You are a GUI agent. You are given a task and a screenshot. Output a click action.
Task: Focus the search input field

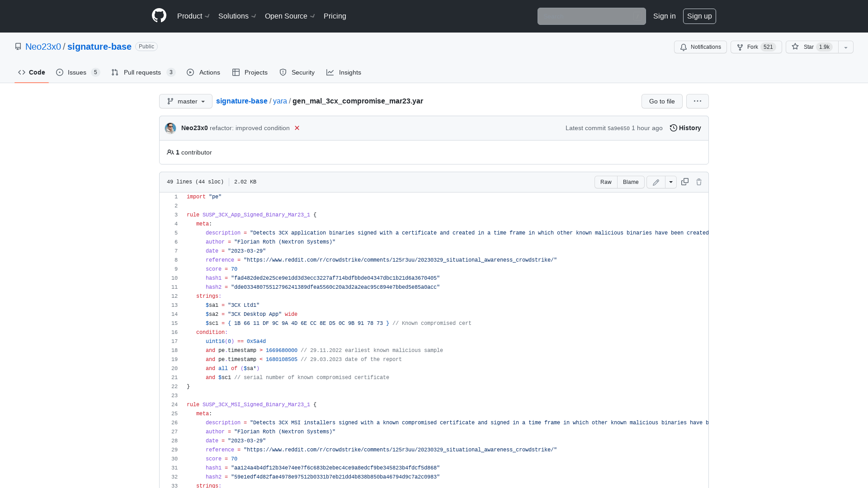(591, 16)
